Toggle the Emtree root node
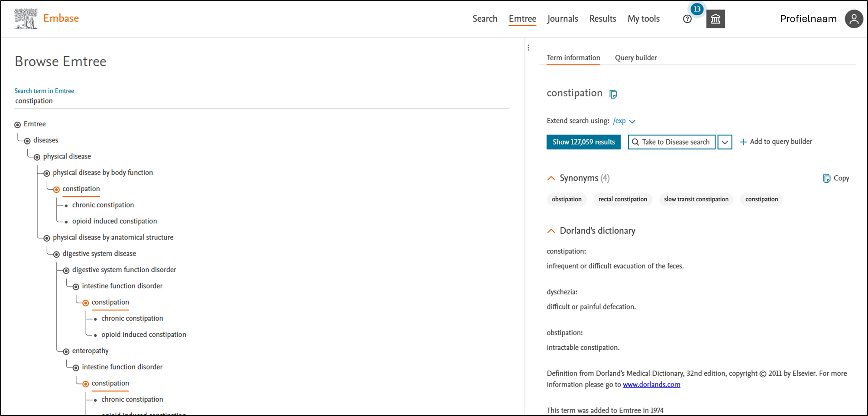The width and height of the screenshot is (868, 416). click(18, 125)
